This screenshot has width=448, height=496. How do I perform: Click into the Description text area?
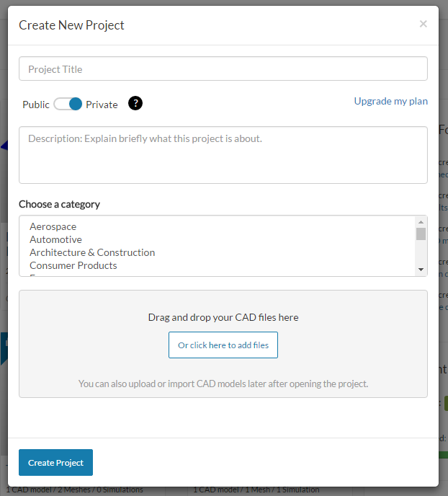tap(223, 155)
